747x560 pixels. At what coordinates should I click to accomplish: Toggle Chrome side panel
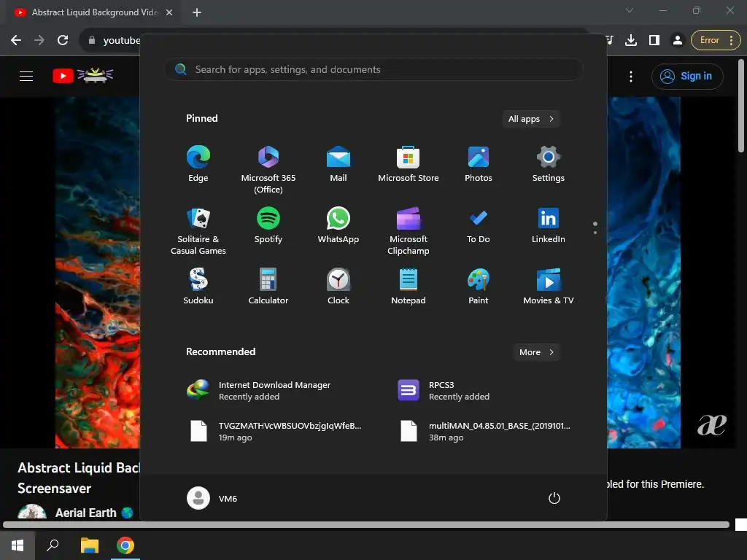point(654,40)
